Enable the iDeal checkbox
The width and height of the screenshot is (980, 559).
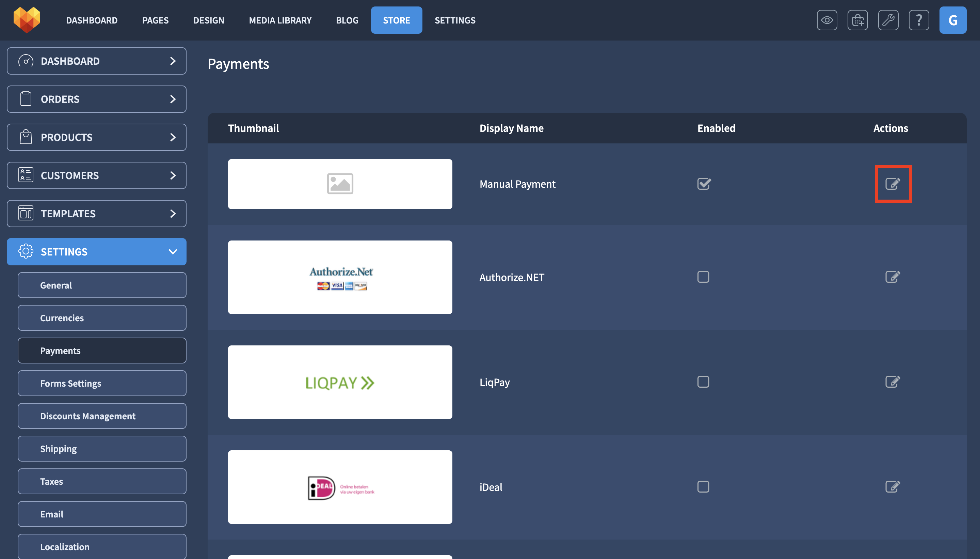703,487
